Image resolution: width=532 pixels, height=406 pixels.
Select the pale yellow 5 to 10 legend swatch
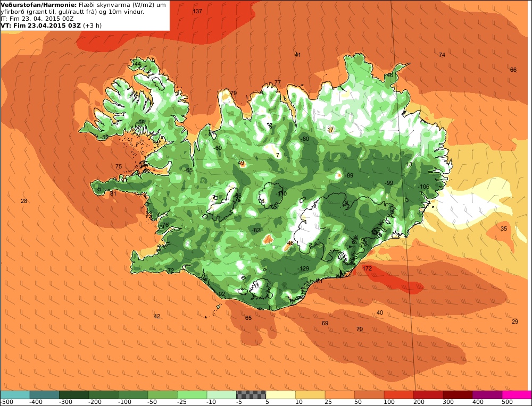[x=280, y=395]
